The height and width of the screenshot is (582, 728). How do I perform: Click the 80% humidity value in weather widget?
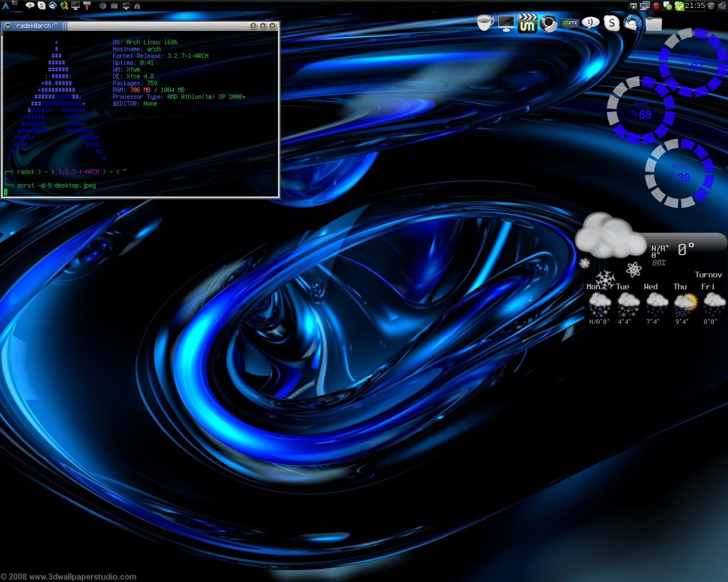pyautogui.click(x=659, y=263)
